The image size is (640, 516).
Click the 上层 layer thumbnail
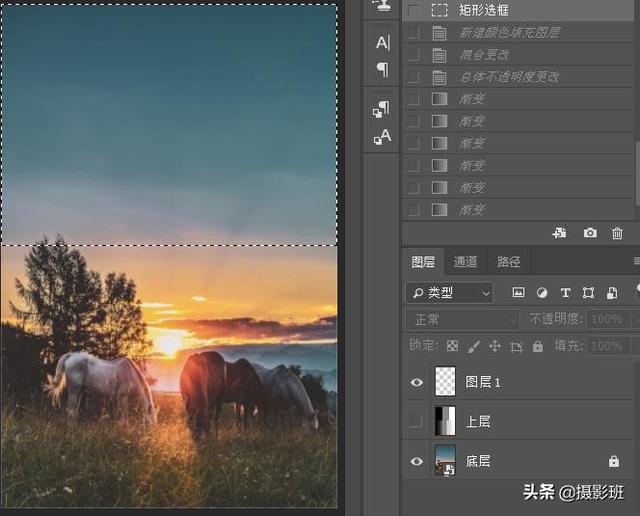pos(444,421)
